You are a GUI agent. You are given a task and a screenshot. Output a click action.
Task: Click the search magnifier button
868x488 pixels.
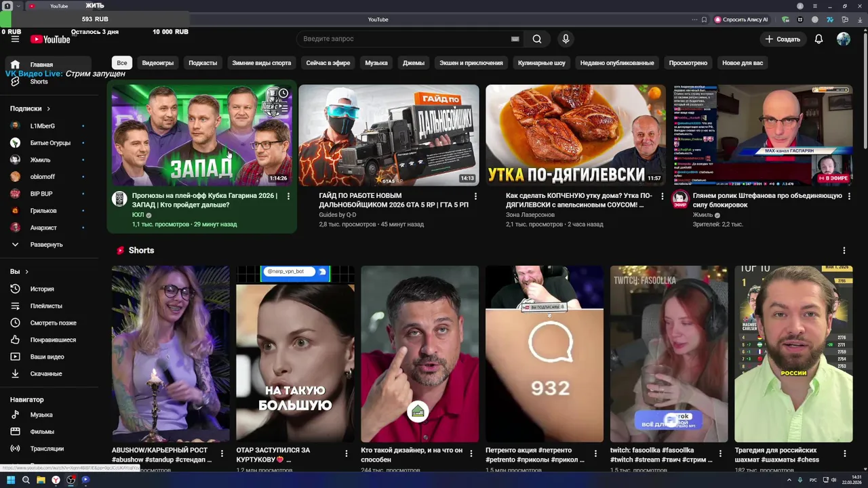coord(537,39)
